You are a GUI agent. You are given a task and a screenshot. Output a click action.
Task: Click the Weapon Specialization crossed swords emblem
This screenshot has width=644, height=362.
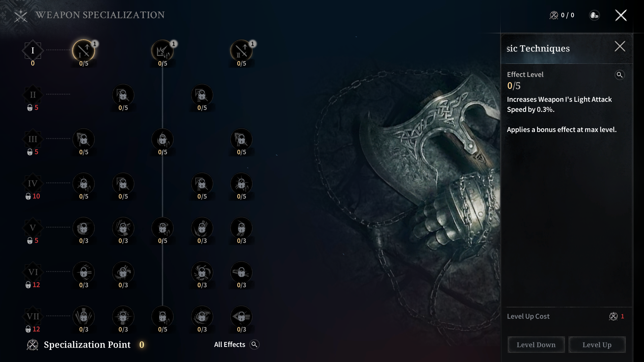click(21, 15)
